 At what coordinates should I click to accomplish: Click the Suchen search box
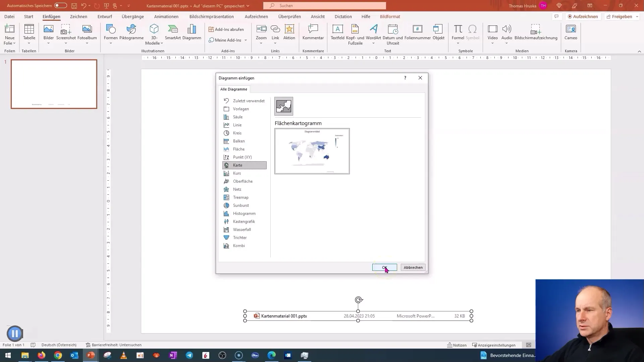pos(325,6)
